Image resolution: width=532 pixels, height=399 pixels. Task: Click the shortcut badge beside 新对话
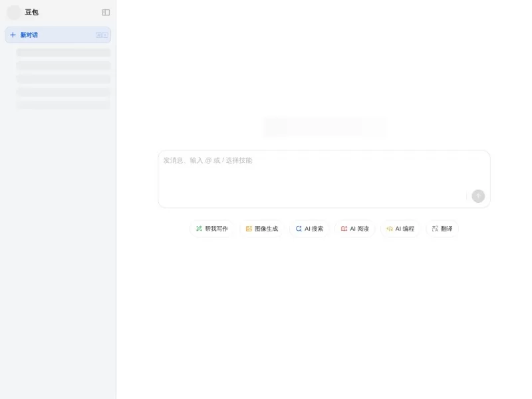tap(101, 35)
